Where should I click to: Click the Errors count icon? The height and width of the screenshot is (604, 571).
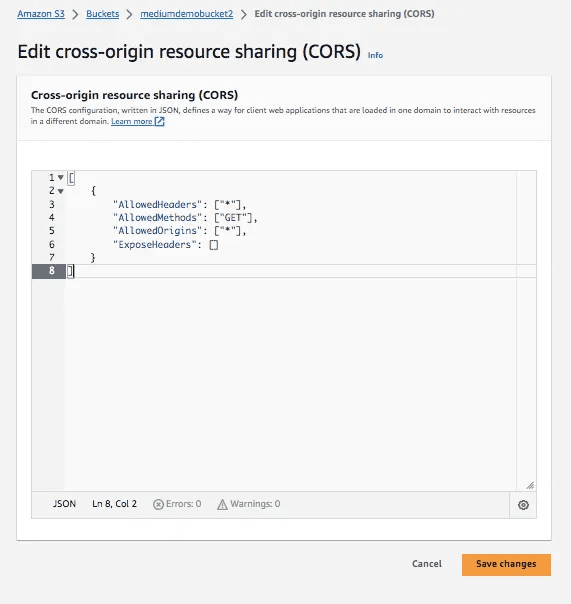click(158, 504)
